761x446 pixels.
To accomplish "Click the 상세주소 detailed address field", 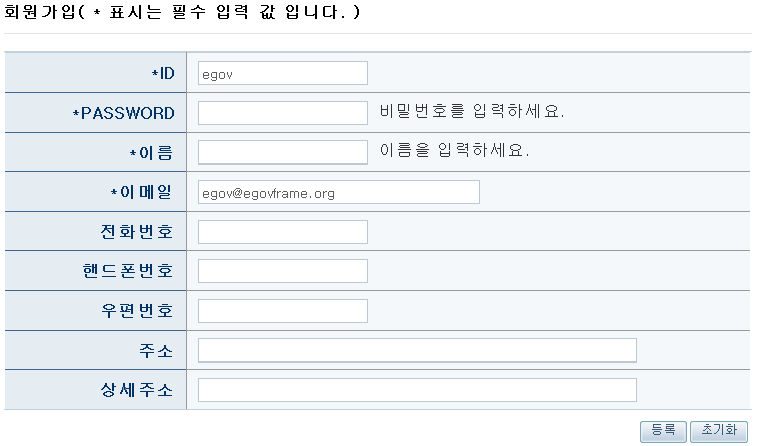I will [417, 390].
